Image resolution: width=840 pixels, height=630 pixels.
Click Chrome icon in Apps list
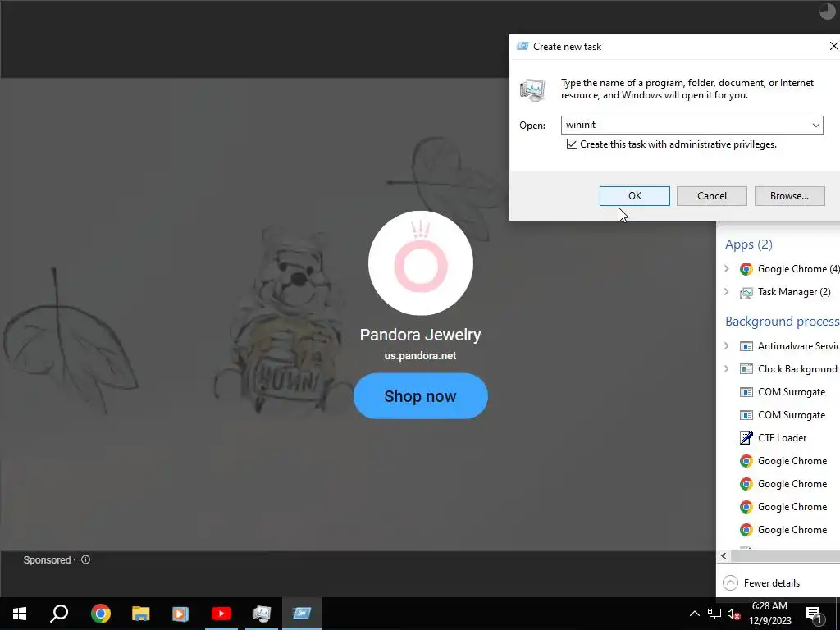tap(746, 269)
